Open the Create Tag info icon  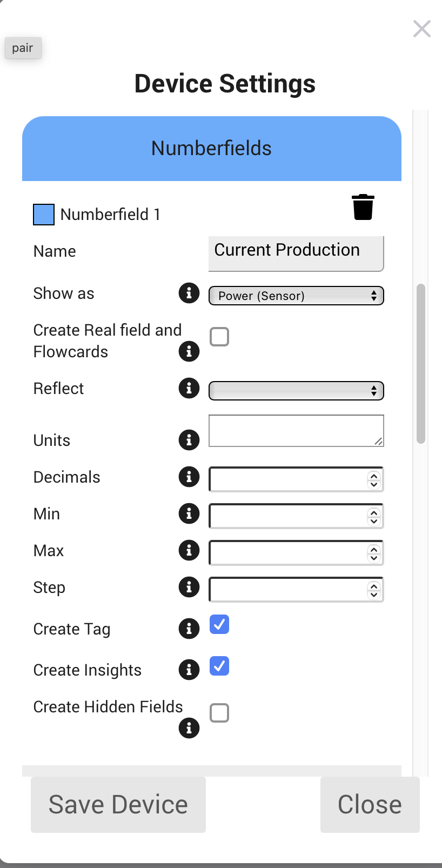pos(189,629)
